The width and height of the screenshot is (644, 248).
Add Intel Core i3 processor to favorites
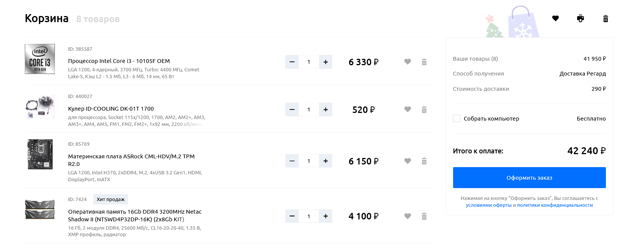407,62
